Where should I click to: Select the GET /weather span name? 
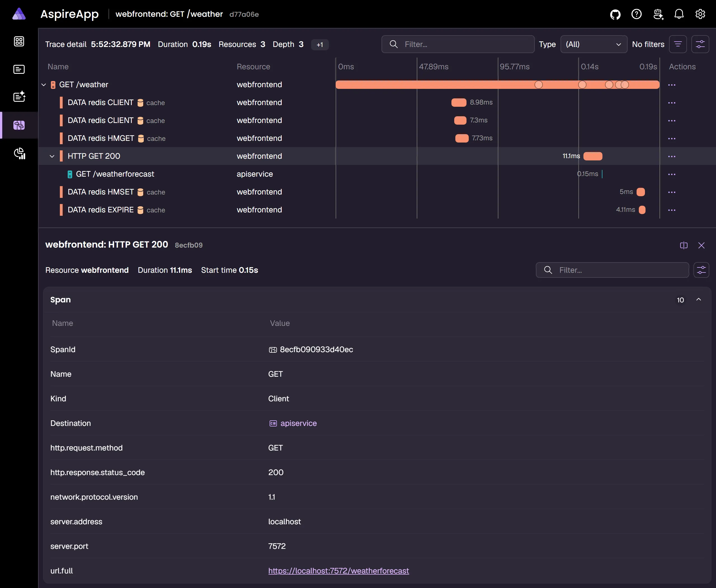pyautogui.click(x=84, y=85)
